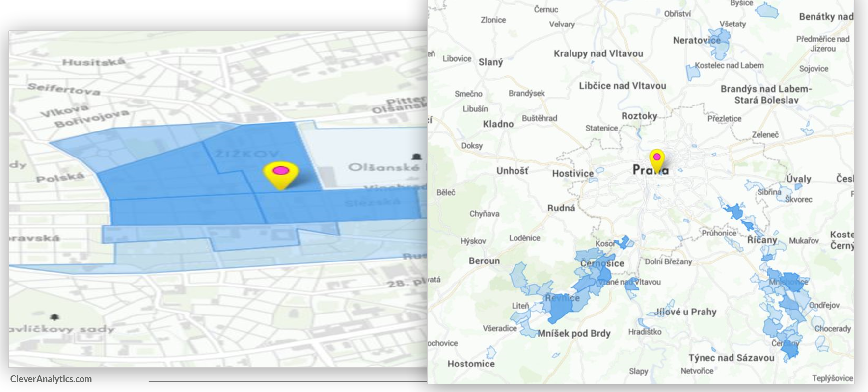Viewport: 868px width, 392px height.
Task: Open the CleverAnalytics.com link
Action: 51,379
